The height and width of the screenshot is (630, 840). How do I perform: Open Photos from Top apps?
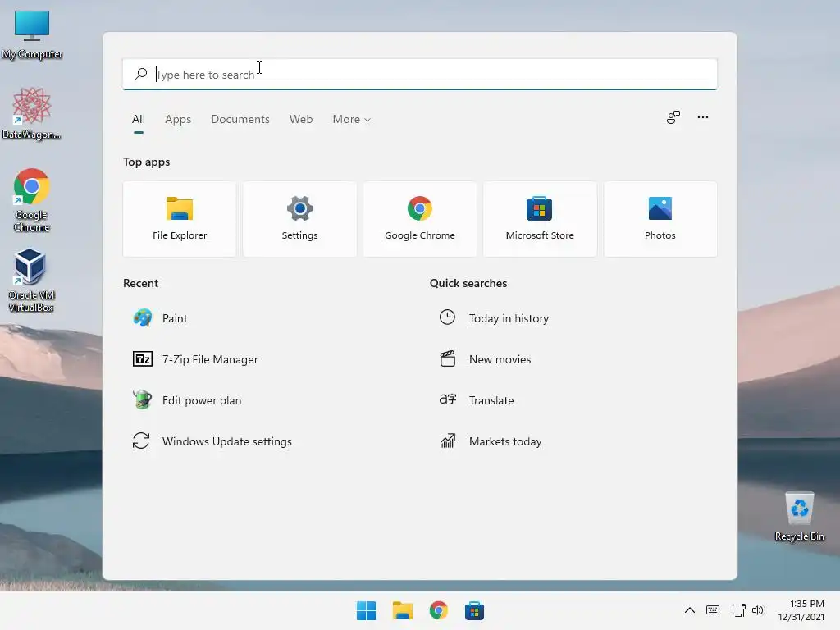(660, 219)
